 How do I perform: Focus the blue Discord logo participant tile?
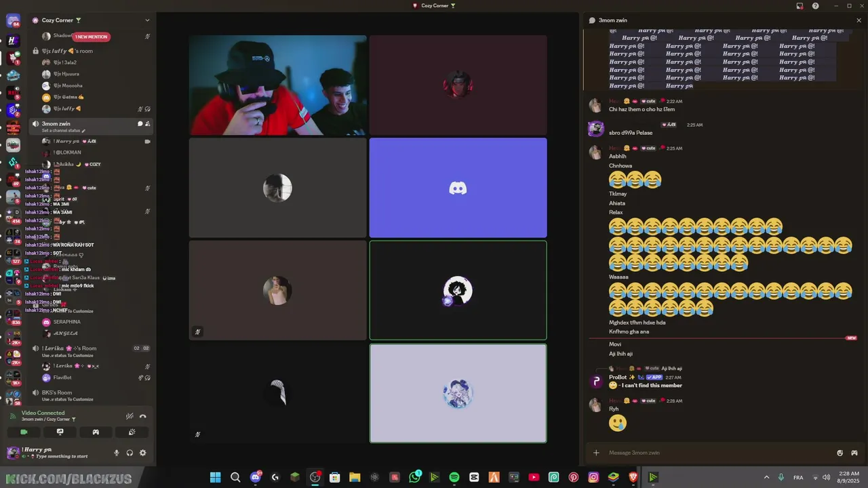458,188
